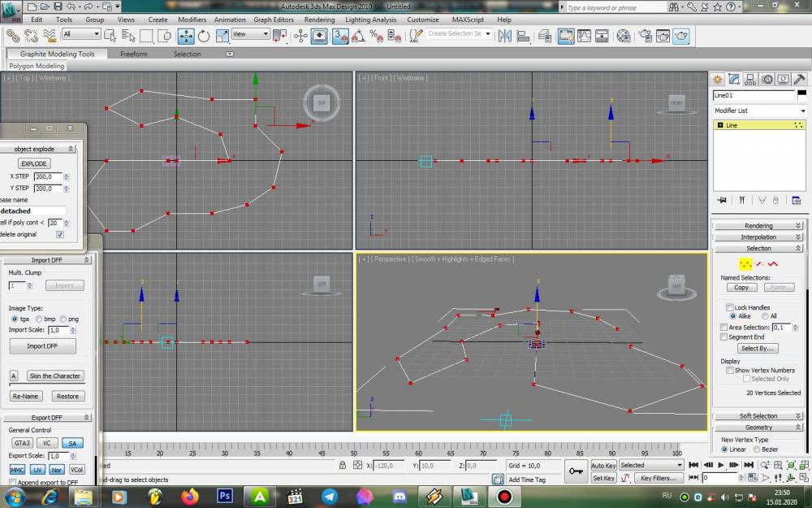Enable Show Vertex Numbers checkbox
Viewport: 812px width, 508px height.
tap(730, 370)
